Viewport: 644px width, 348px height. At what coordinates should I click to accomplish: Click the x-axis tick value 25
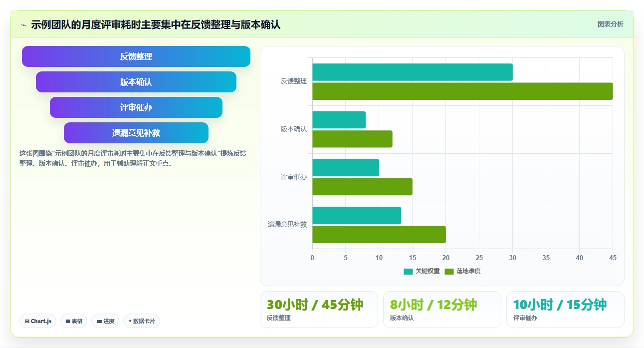pyautogui.click(x=479, y=258)
